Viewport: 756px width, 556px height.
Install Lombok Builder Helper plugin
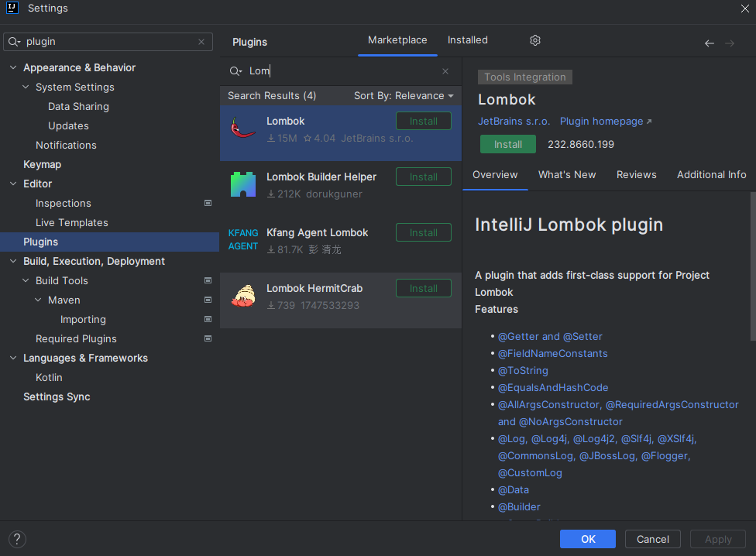click(x=424, y=177)
